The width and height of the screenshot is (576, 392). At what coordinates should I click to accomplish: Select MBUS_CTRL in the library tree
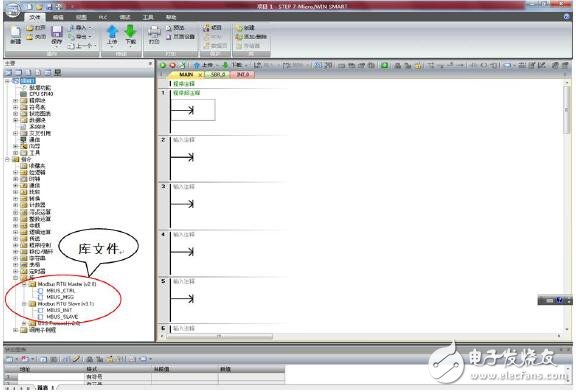pos(61,291)
